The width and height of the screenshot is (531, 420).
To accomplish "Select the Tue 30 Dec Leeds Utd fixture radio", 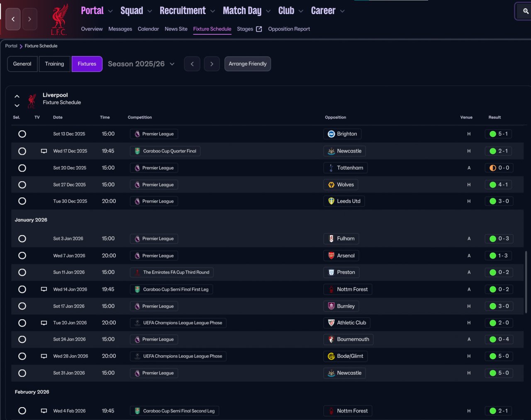I will coord(22,201).
